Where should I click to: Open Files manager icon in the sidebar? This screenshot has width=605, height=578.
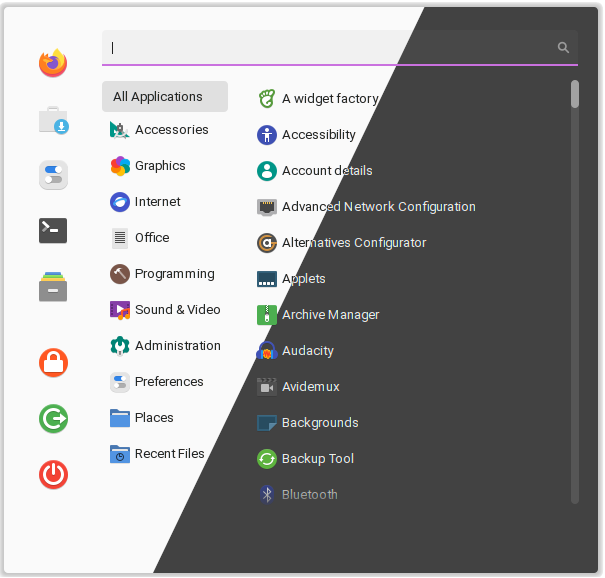tap(53, 287)
